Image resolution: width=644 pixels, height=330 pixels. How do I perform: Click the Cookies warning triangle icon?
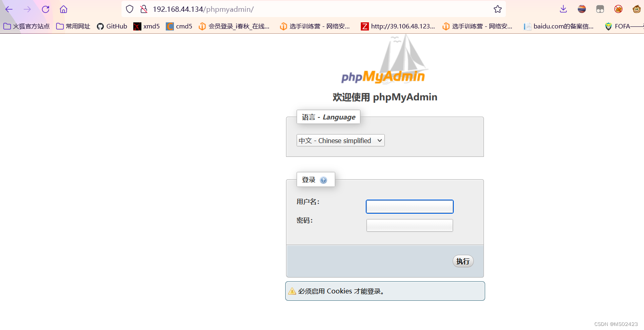tap(292, 291)
